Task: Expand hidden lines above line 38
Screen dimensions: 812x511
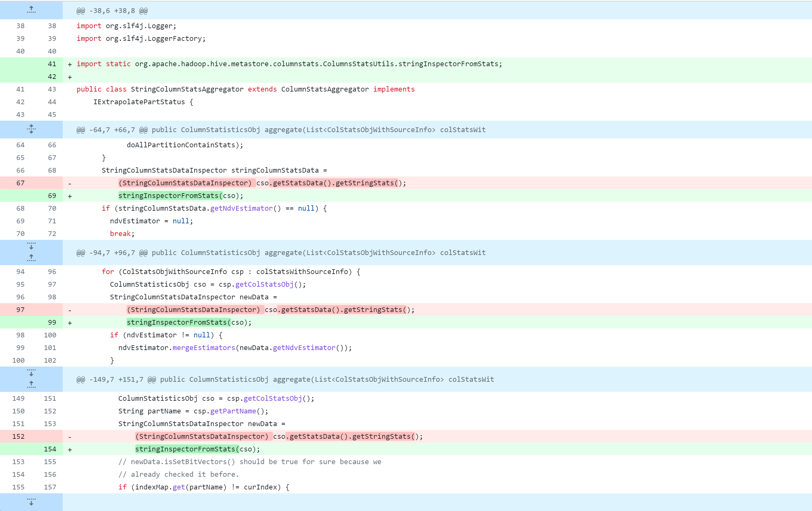Action: point(31,10)
